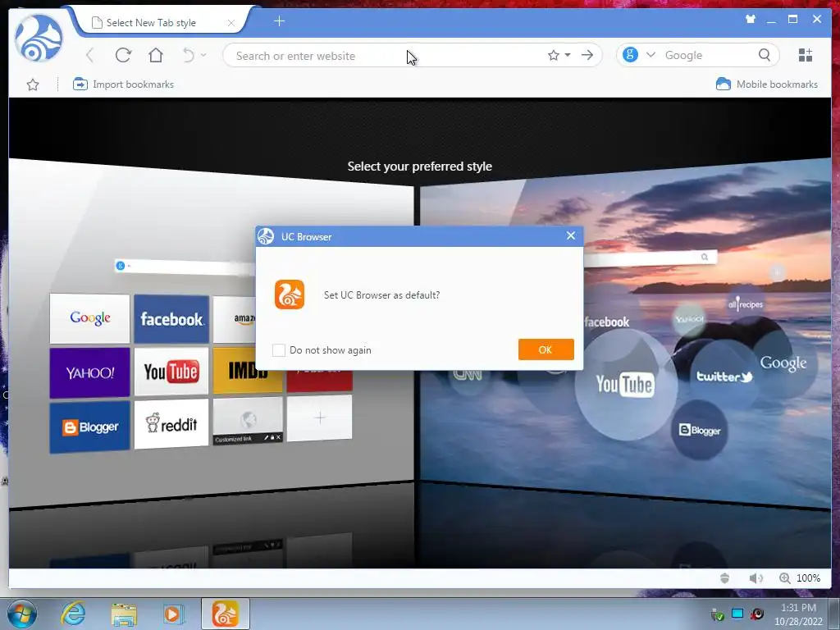Click the go arrow in address bar
Viewport: 840px width, 630px height.
(x=587, y=55)
